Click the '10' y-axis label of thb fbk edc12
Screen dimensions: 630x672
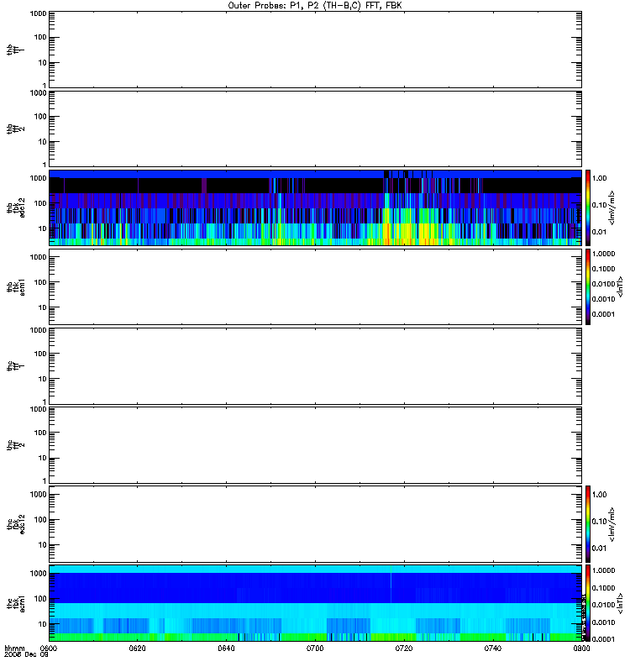coord(43,228)
